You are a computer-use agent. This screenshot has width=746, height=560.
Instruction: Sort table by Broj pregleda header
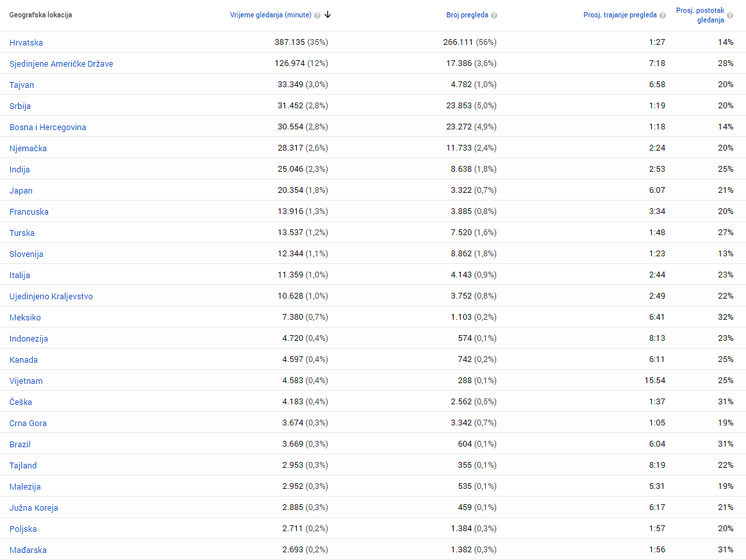pos(467,15)
